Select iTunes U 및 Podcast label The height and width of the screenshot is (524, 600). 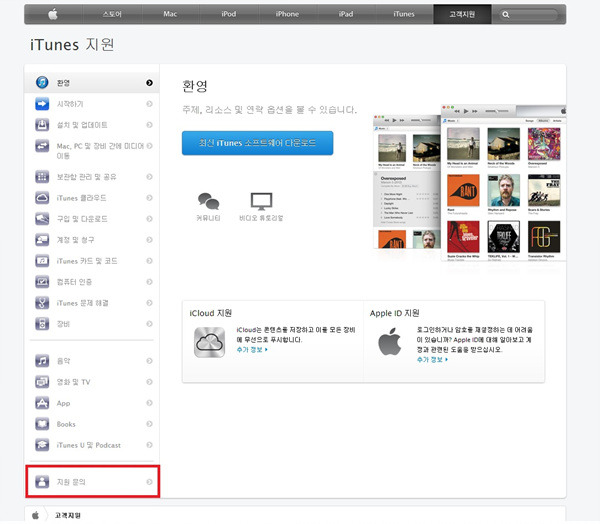pyautogui.click(x=89, y=445)
